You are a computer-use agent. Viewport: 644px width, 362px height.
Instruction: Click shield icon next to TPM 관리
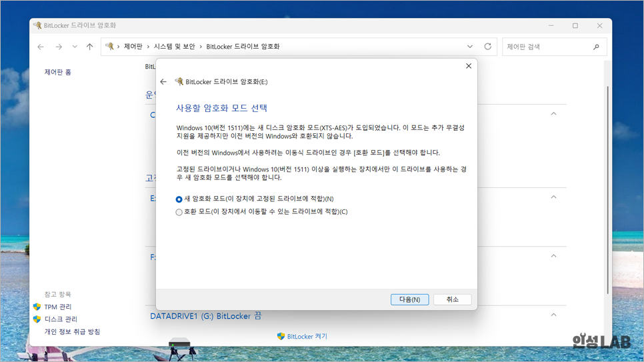click(37, 307)
